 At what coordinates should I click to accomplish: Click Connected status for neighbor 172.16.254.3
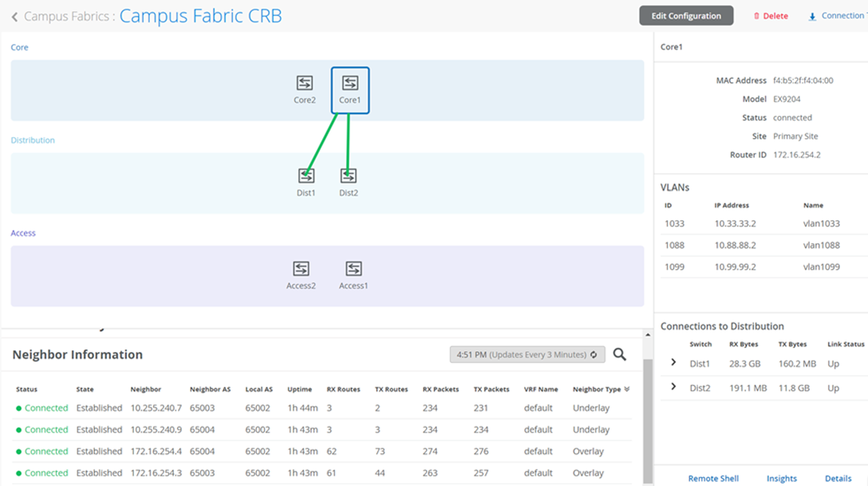point(42,472)
